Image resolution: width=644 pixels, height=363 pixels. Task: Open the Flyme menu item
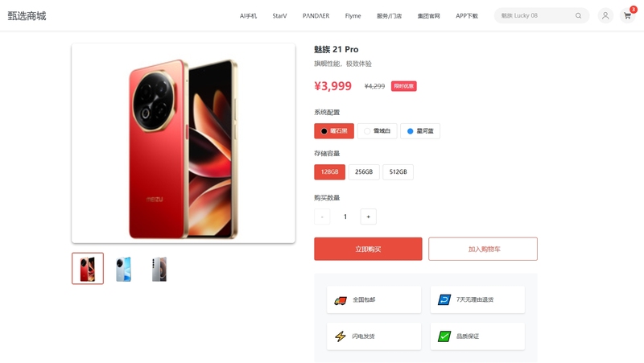(353, 15)
